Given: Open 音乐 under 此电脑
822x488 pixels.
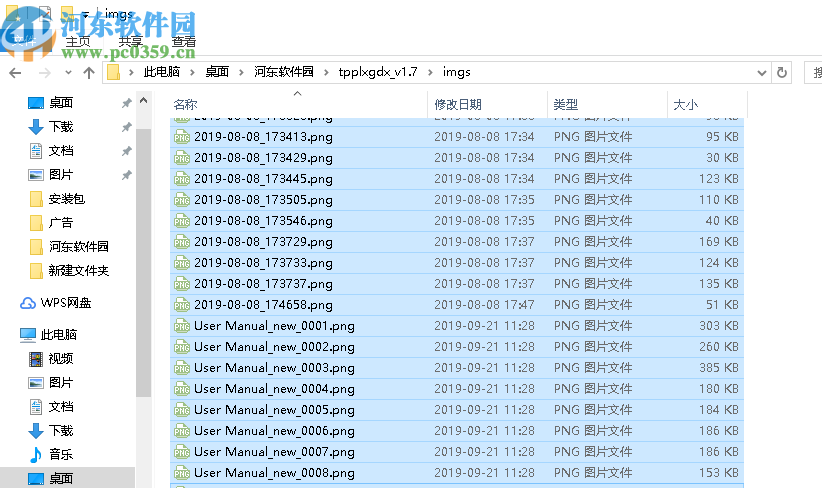Looking at the screenshot, I should click(61, 454).
